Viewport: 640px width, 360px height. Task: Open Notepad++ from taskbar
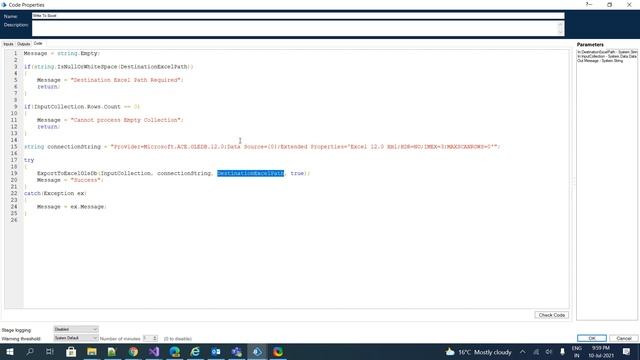[x=112, y=351]
